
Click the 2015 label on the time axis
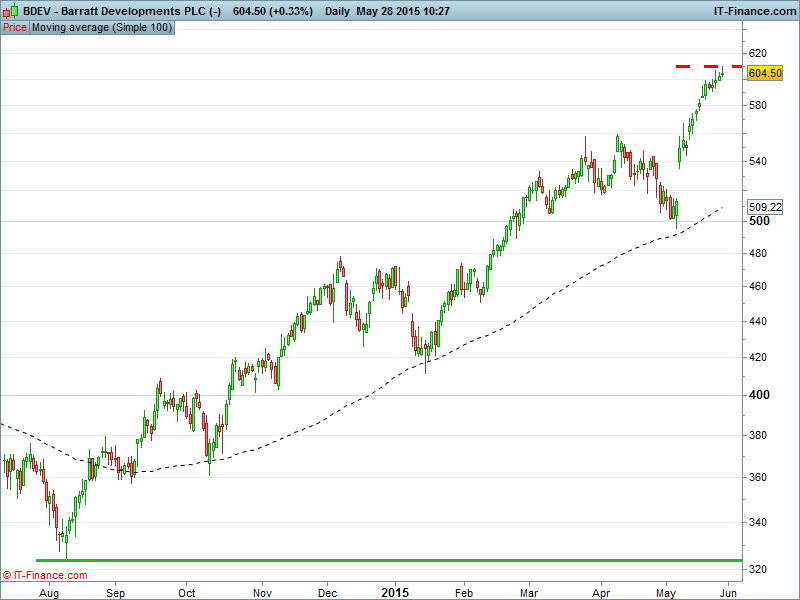point(395,590)
